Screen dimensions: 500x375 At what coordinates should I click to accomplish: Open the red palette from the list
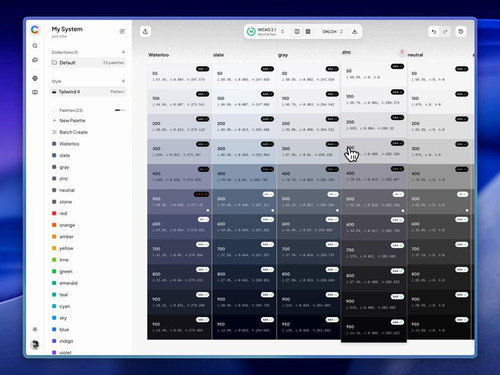63,214
